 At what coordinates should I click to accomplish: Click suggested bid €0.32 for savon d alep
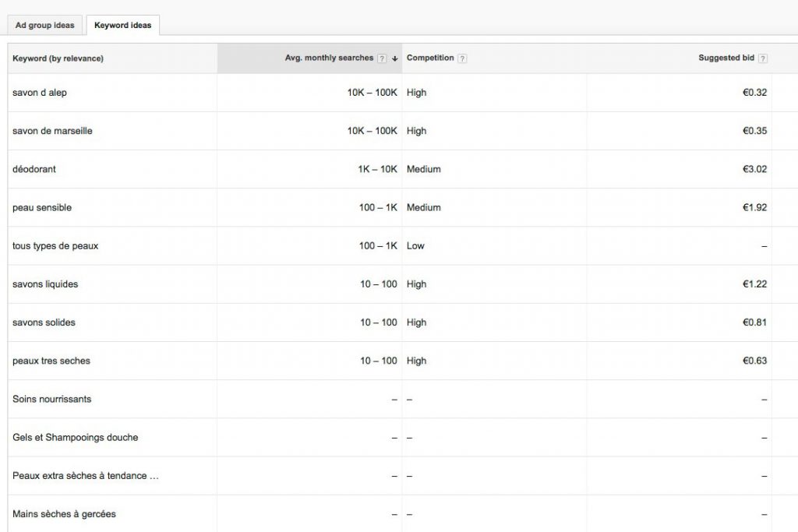[754, 93]
